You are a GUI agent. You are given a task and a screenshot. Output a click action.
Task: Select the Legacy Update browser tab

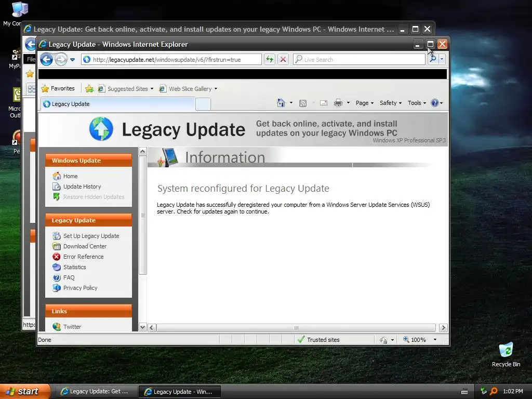tap(118, 104)
